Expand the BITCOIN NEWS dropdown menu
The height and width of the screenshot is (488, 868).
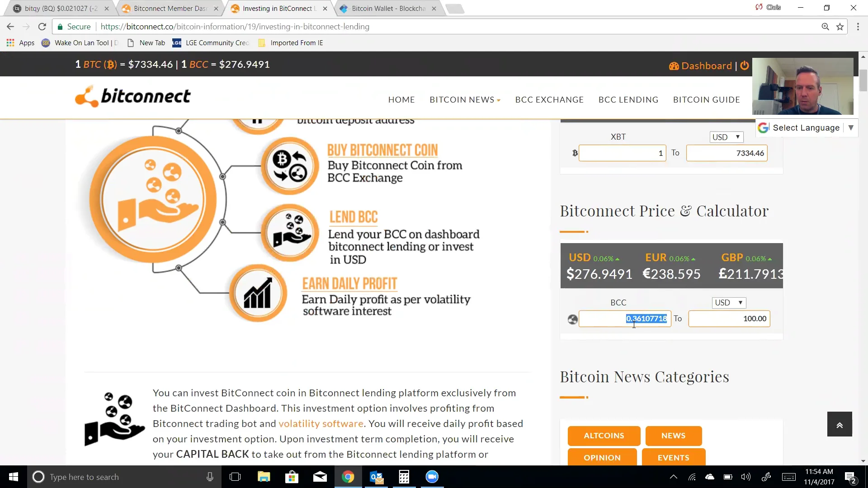pos(465,99)
